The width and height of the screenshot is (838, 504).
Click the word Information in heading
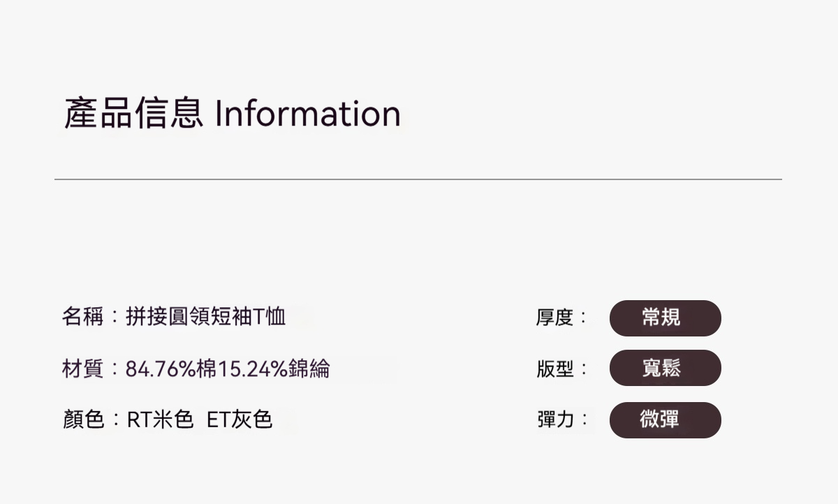[x=307, y=114]
